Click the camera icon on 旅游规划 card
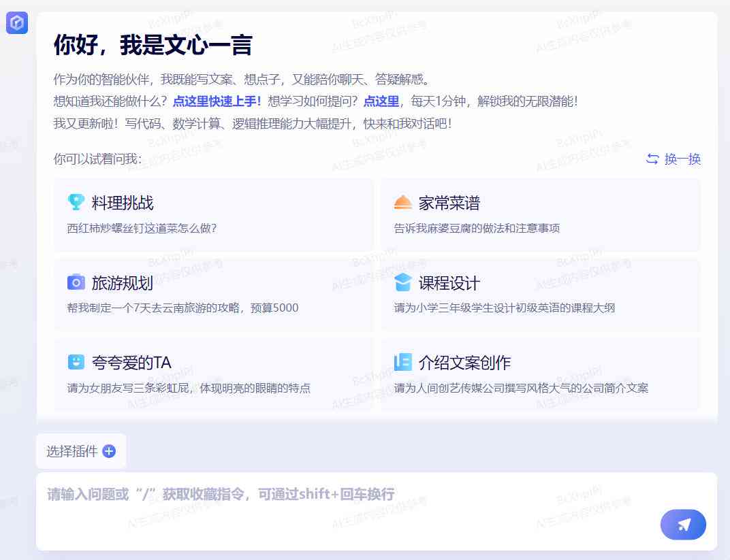Viewport: 730px width, 560px height. coord(76,282)
